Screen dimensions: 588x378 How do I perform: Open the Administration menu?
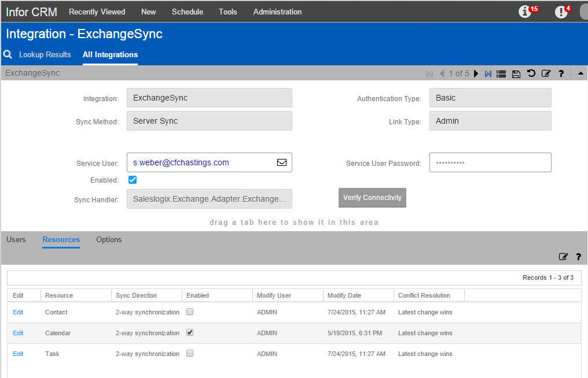pyautogui.click(x=277, y=12)
